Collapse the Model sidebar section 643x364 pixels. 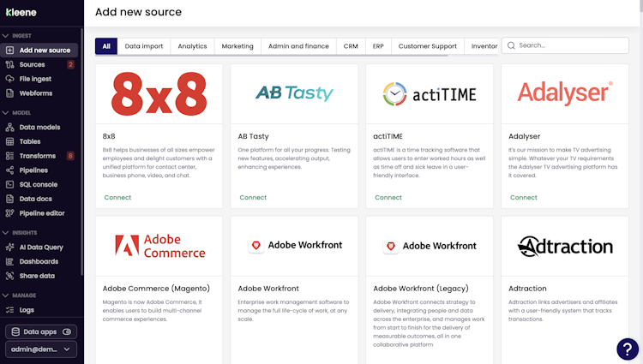click(6, 112)
